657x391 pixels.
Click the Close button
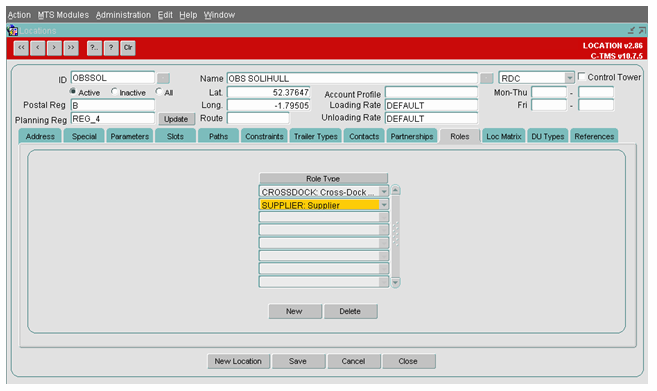coord(408,361)
